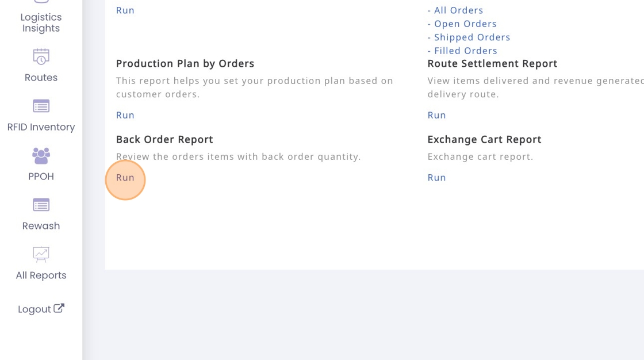Open Logistics Insights from the sidebar text
644x360 pixels.
click(x=41, y=23)
